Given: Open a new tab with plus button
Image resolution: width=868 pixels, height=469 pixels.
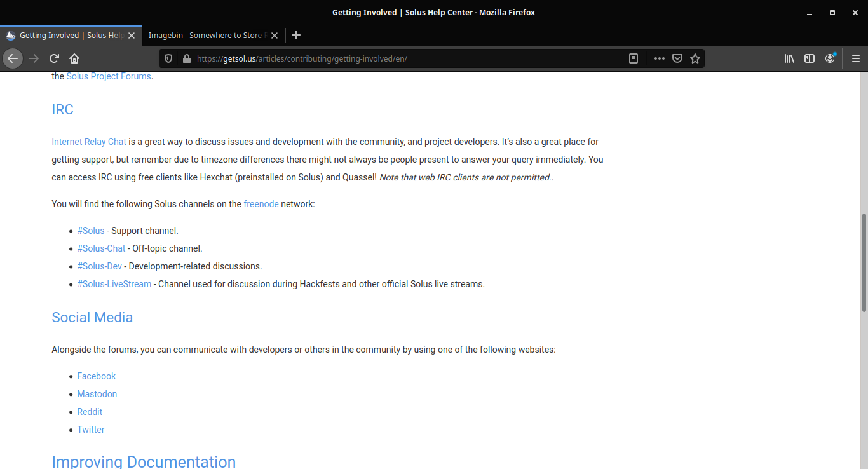Looking at the screenshot, I should [296, 36].
